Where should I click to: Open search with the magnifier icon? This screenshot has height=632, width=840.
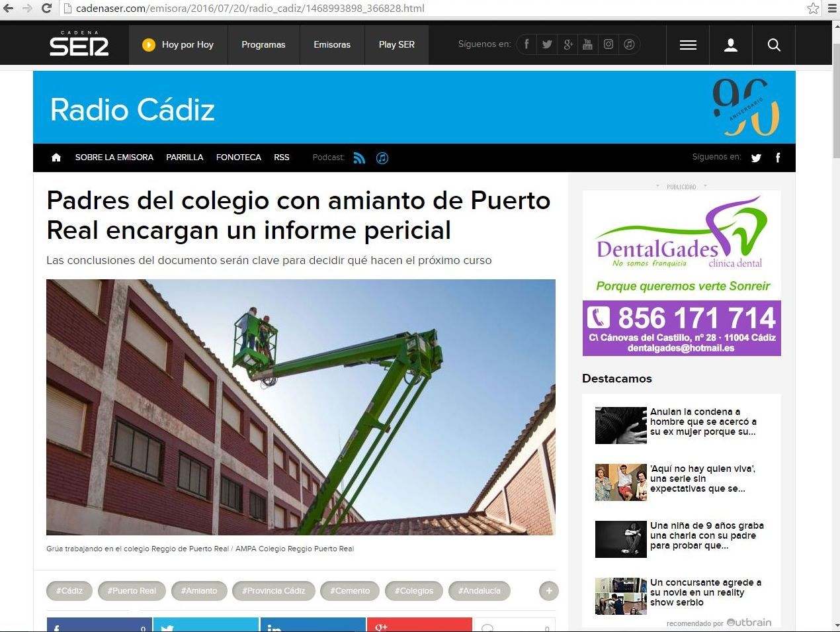click(x=774, y=45)
